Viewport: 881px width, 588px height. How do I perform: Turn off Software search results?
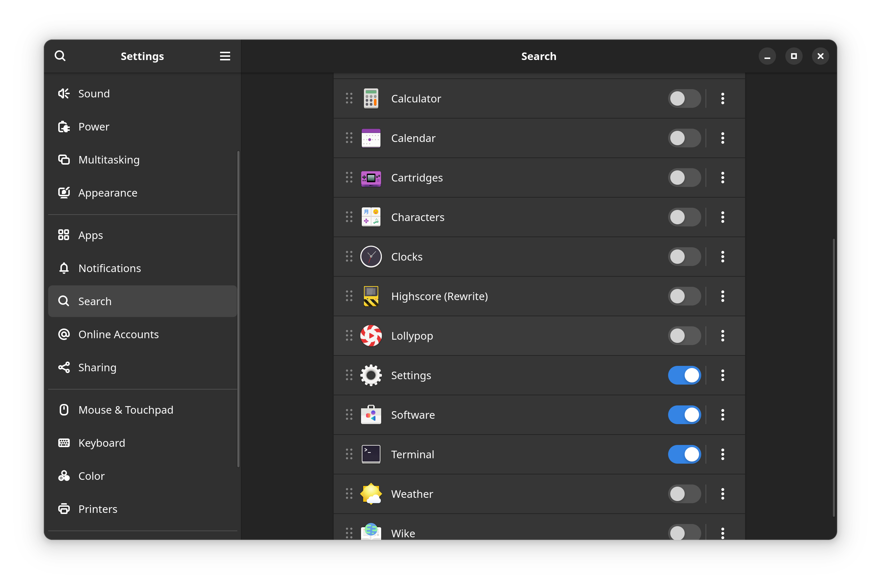[x=684, y=415]
